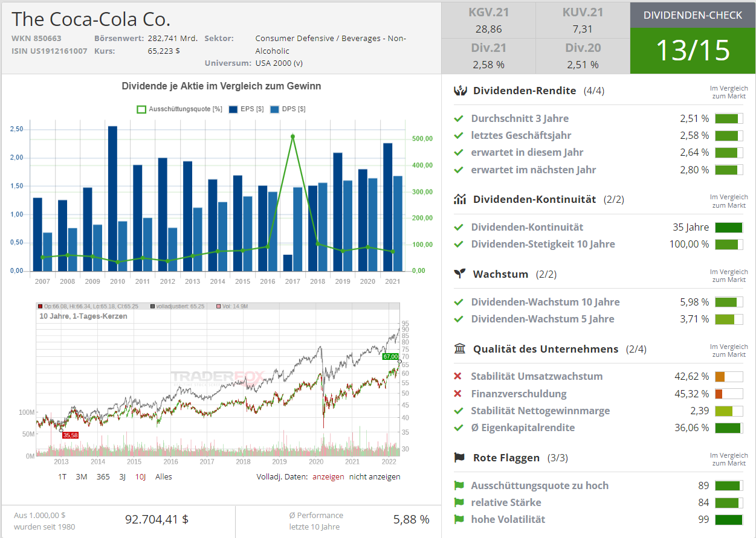Click the Kurs value 65,223 $
The height and width of the screenshot is (538, 756).
pos(164,51)
